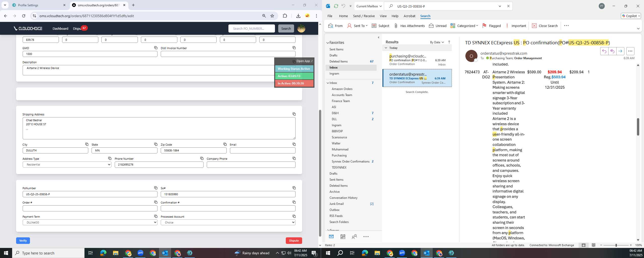
Task: Open the purchasing@vcloudc... email result
Action: 417,60
